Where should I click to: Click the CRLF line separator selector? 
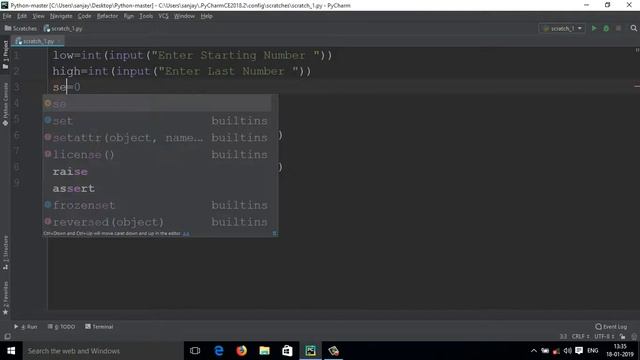(x=580, y=337)
